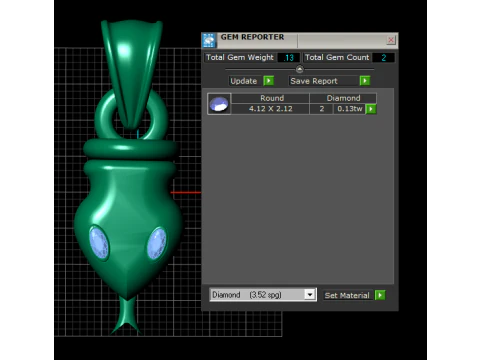
Task: Click the GEM REPORTER title text
Action: coord(252,37)
